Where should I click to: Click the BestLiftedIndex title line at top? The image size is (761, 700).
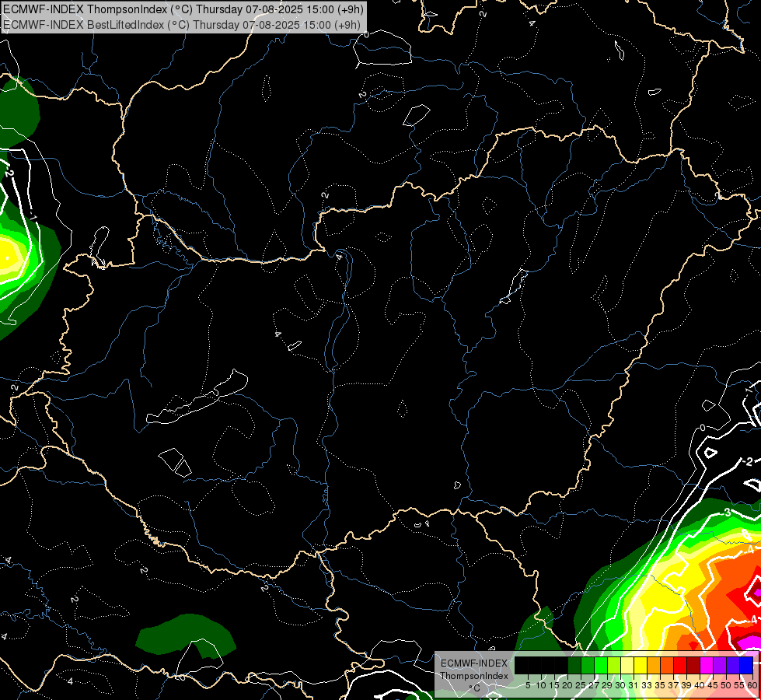182,25
